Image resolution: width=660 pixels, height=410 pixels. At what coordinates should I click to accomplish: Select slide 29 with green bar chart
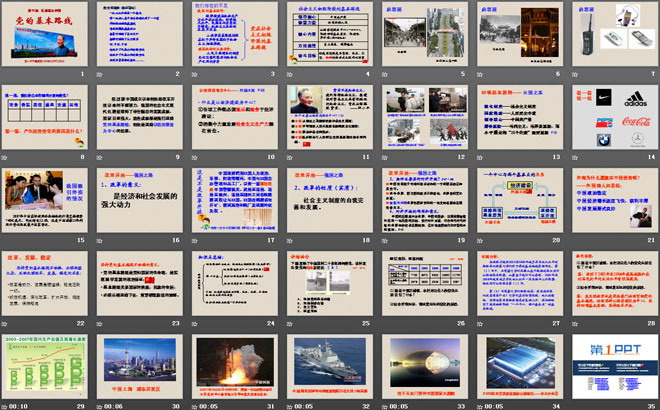coord(47,365)
